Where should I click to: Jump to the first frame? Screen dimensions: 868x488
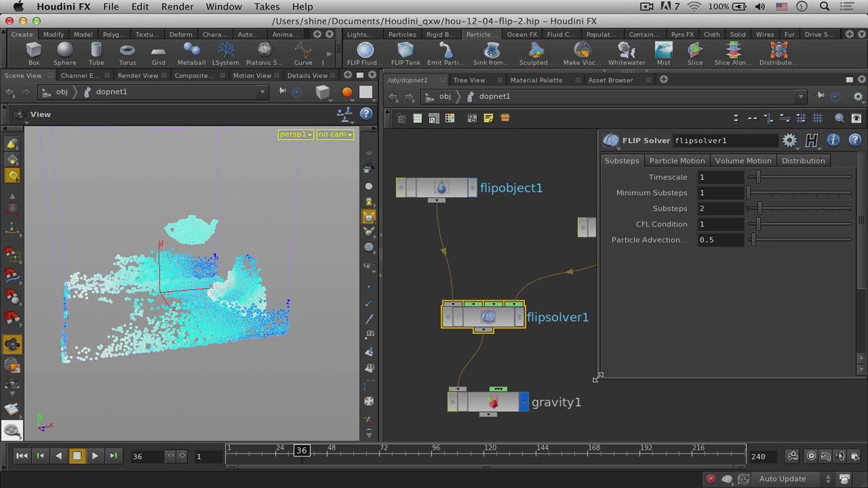point(22,456)
